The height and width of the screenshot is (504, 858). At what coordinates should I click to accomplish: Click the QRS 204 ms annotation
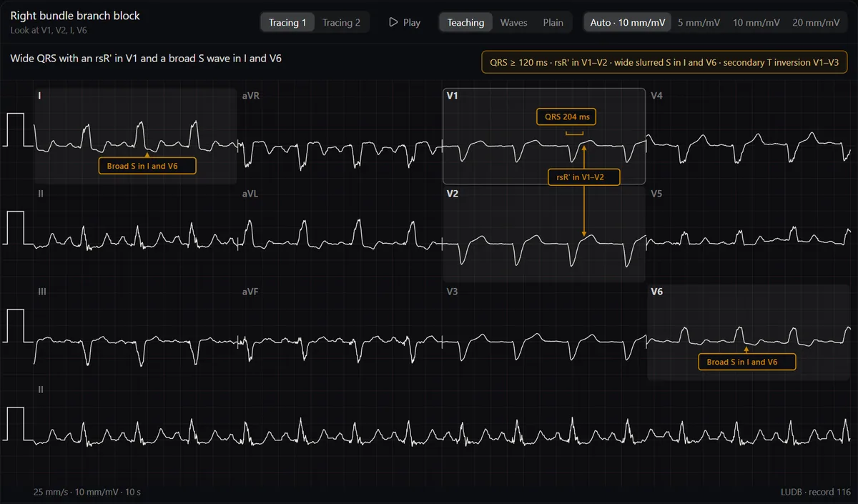point(566,117)
